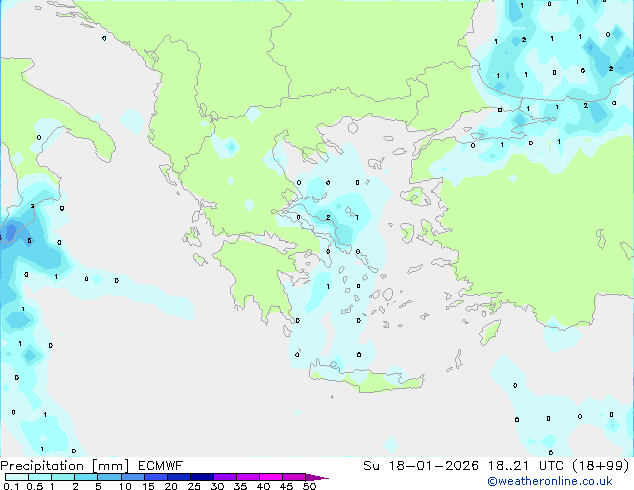634x490 pixels.
Task: Pick the 45–50 mm legend swatch
Action: (x=294, y=477)
